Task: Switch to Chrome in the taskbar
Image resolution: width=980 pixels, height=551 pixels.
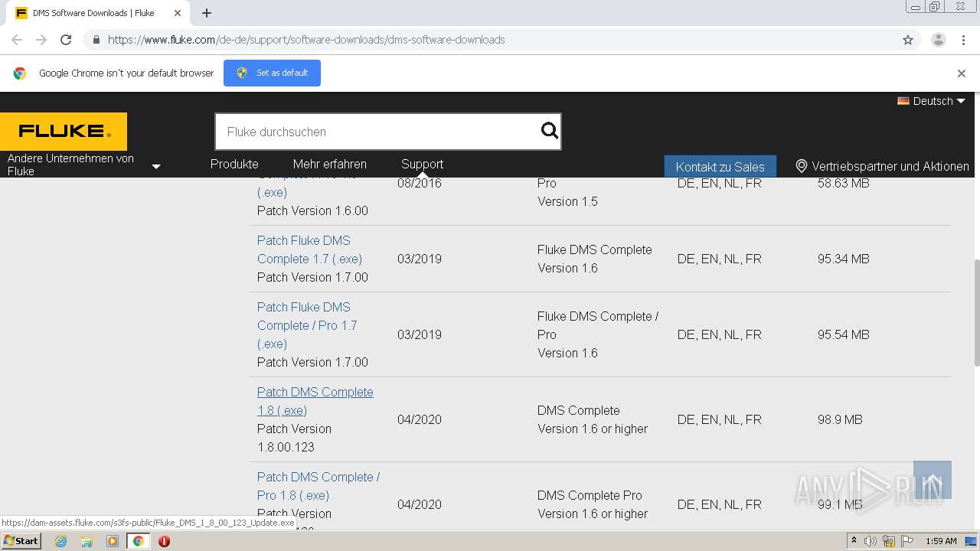Action: click(139, 541)
